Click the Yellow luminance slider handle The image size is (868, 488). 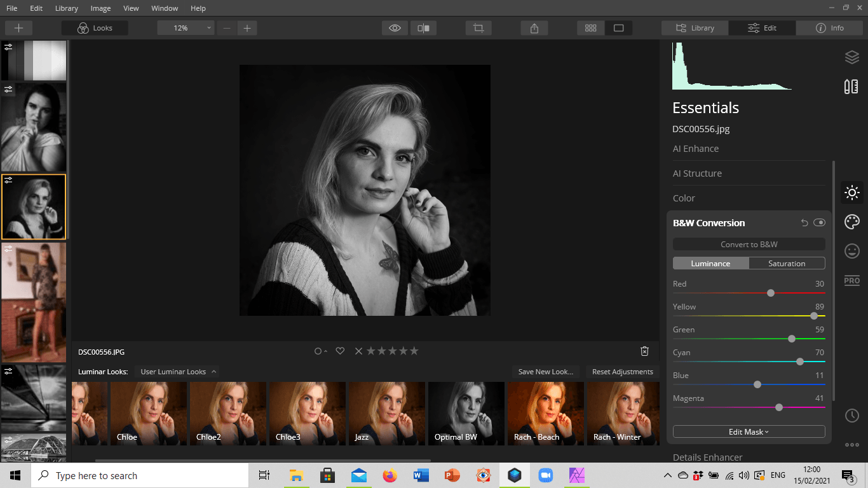pos(814,316)
